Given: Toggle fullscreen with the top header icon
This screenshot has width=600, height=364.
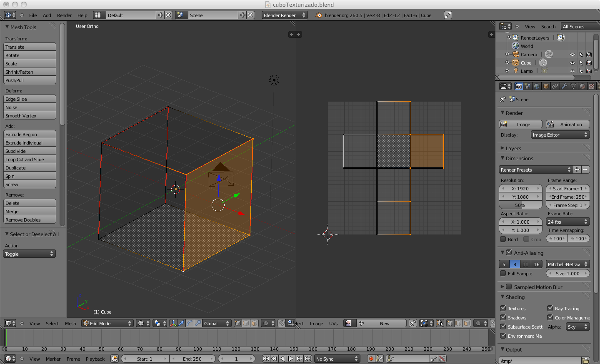Looking at the screenshot, I should [448, 15].
